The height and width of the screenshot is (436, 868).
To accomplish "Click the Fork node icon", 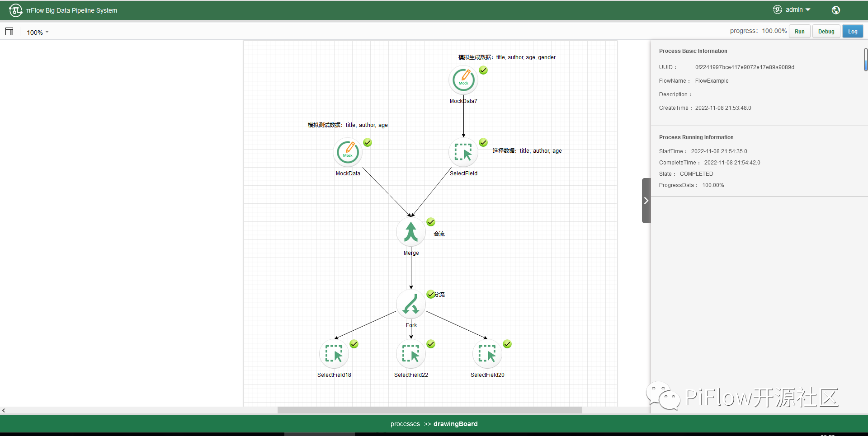I will (411, 305).
